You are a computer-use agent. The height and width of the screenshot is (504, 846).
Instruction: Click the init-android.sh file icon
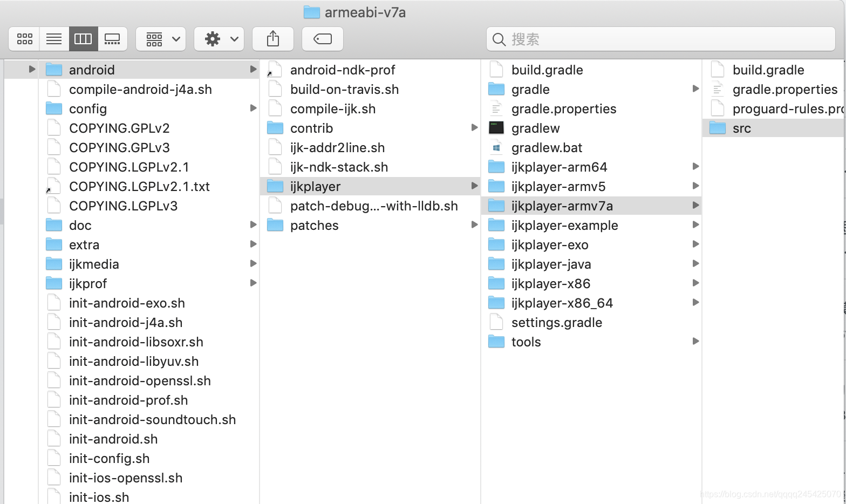[x=54, y=439]
